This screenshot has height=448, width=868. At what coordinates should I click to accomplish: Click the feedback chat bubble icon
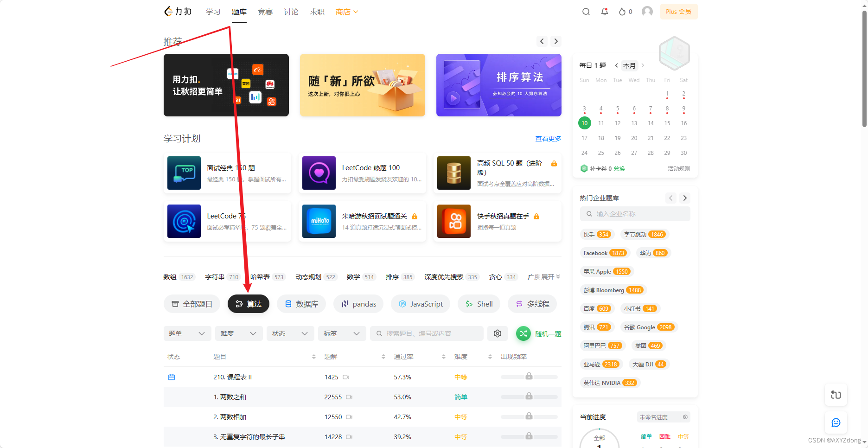click(x=836, y=422)
